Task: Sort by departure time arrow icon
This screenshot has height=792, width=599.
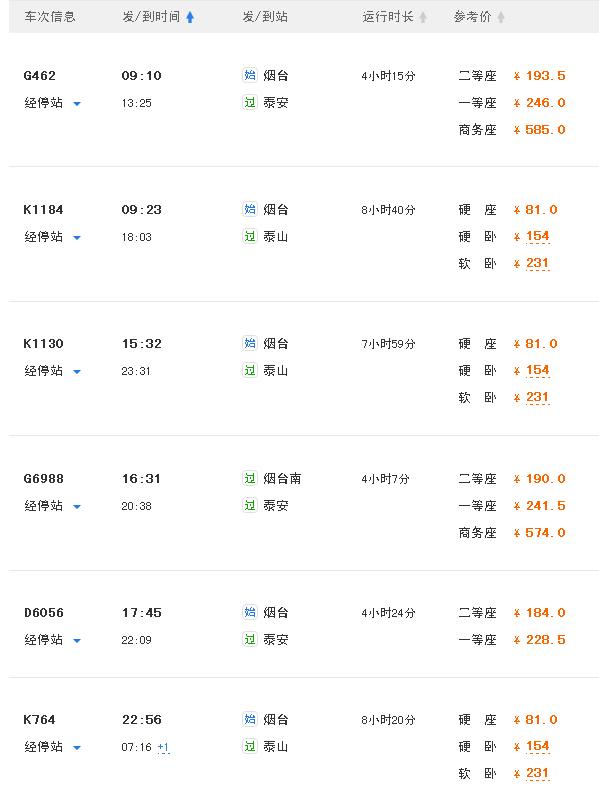Action: pos(190,17)
